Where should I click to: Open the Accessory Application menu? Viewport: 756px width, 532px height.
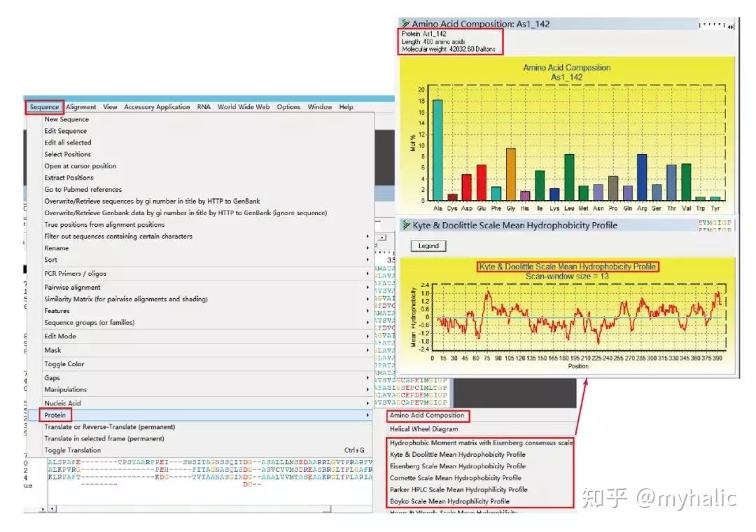pos(156,106)
